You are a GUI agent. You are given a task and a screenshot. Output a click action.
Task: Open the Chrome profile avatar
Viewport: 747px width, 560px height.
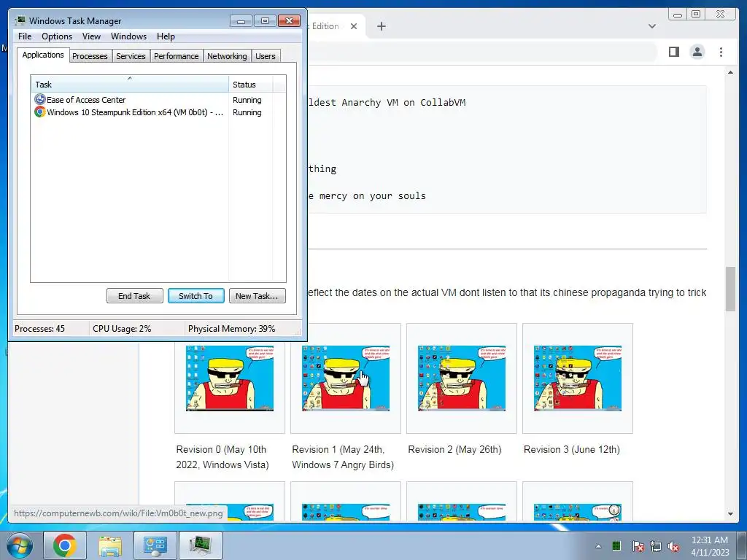coord(697,52)
